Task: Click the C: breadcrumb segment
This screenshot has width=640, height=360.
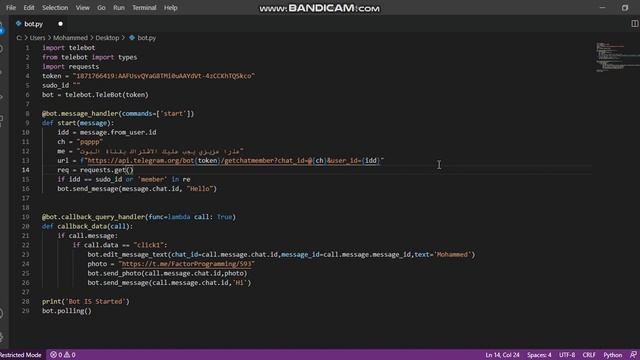Action: point(19,38)
